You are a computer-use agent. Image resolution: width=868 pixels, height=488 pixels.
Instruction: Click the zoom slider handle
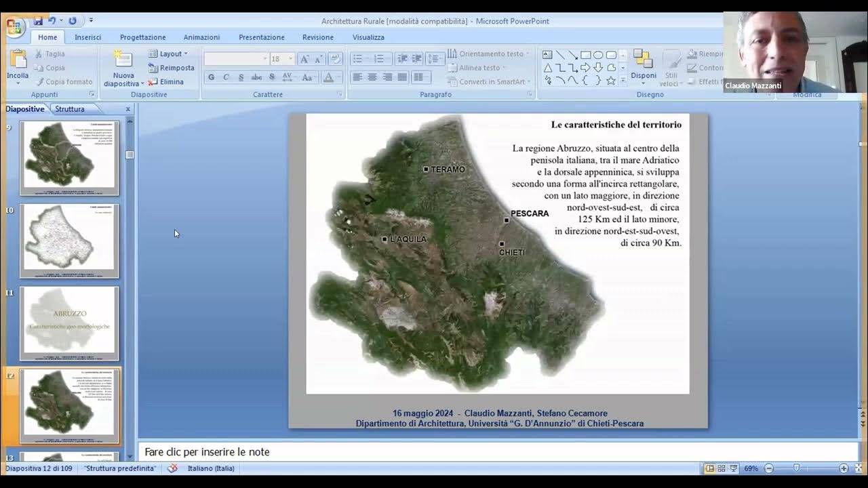[x=796, y=468]
